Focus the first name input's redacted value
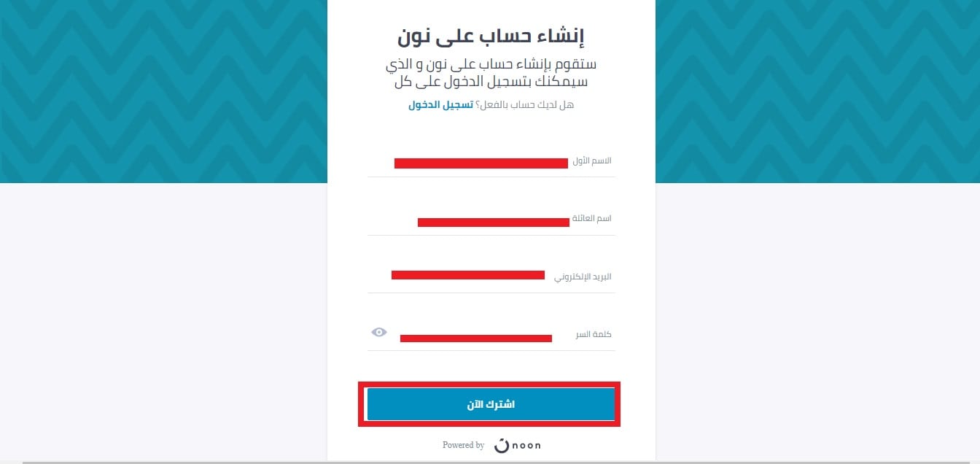Viewport: 980px width, 464px height. click(x=481, y=163)
